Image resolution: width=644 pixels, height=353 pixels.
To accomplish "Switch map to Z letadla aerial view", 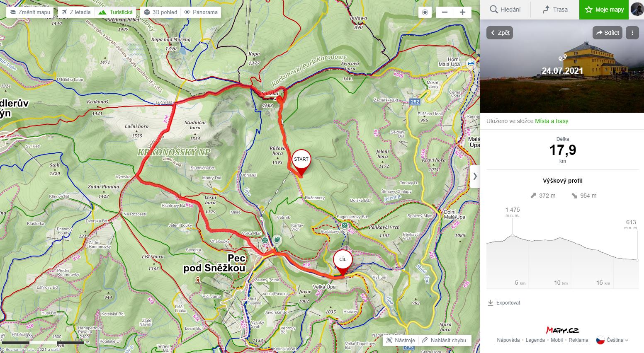I will click(76, 12).
